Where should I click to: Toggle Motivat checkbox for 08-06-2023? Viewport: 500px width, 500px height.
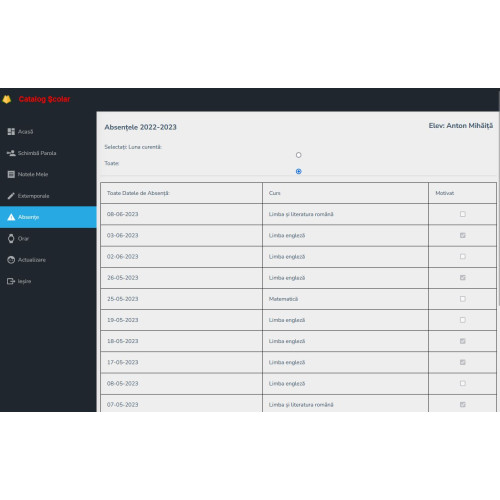tap(462, 214)
